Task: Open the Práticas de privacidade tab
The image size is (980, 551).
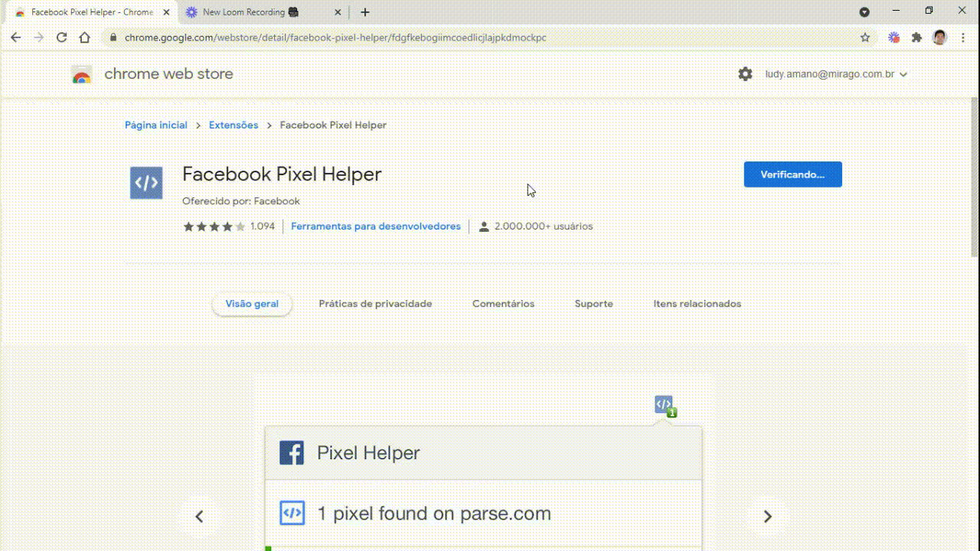Action: [375, 304]
